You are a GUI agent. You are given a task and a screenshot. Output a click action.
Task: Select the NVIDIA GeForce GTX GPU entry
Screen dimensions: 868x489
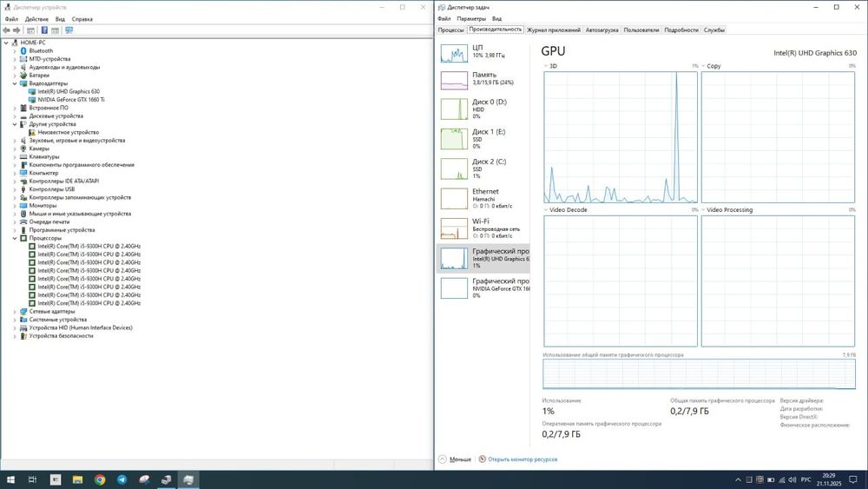[483, 288]
